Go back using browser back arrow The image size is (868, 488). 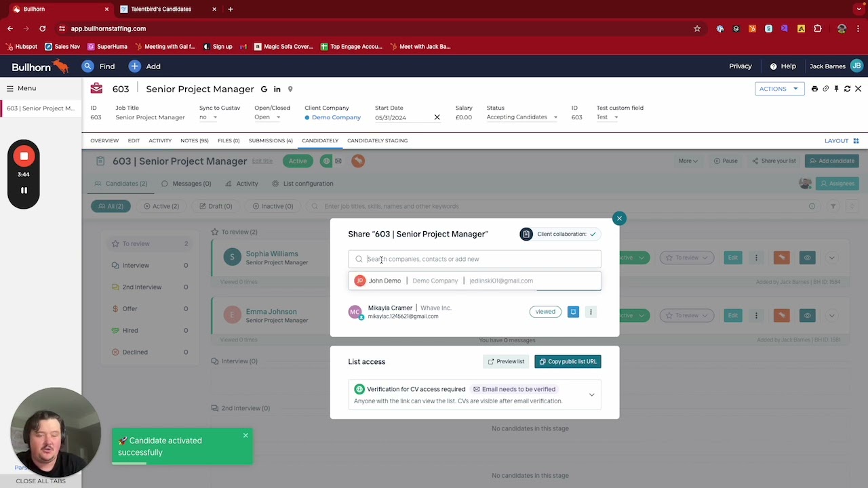10,28
